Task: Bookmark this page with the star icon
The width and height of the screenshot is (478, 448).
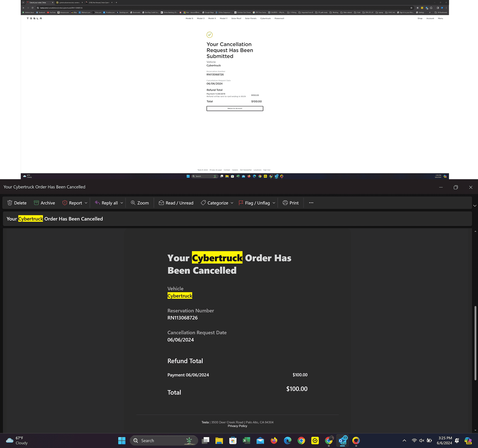Action: [x=411, y=8]
